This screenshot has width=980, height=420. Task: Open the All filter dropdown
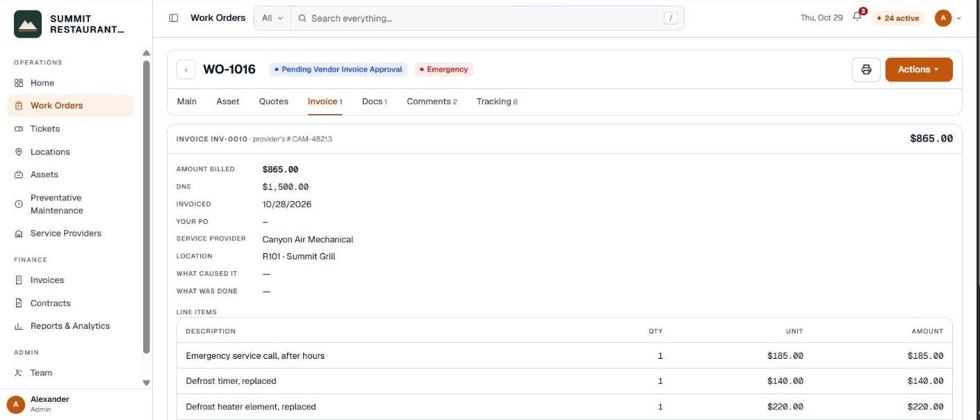tap(272, 18)
